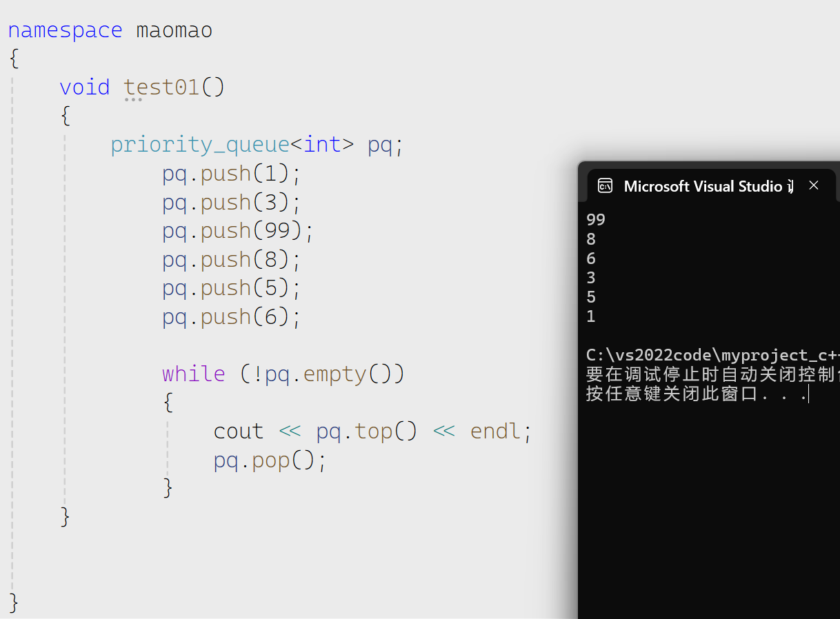
Task: Select the while keyword
Action: (x=193, y=373)
